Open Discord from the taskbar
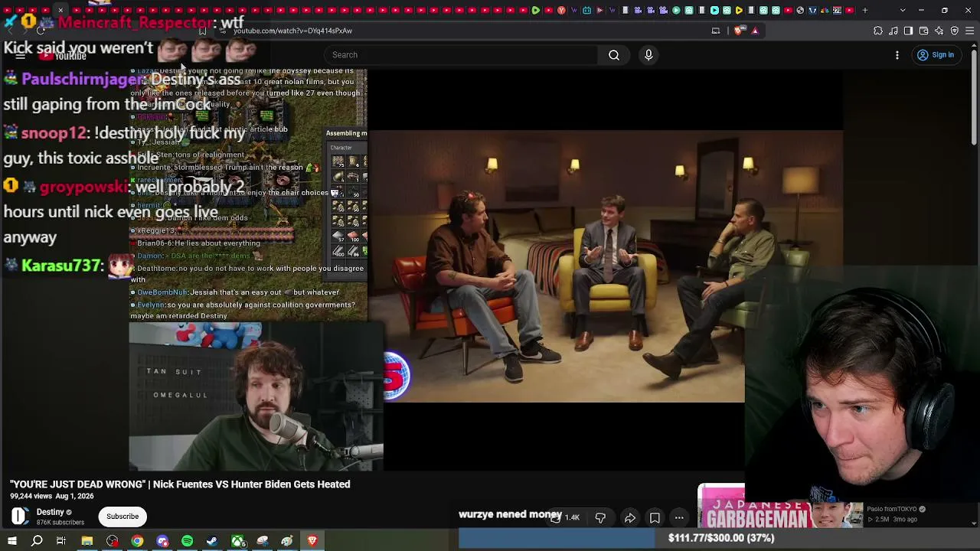Viewport: 980px width, 551px height. pos(162,541)
